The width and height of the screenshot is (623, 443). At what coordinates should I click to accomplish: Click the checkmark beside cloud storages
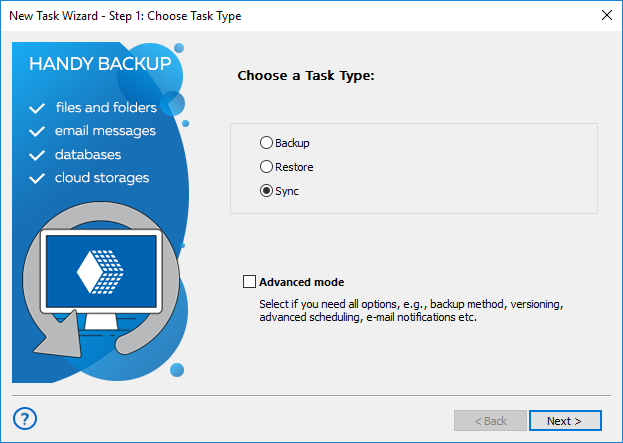pos(38,179)
